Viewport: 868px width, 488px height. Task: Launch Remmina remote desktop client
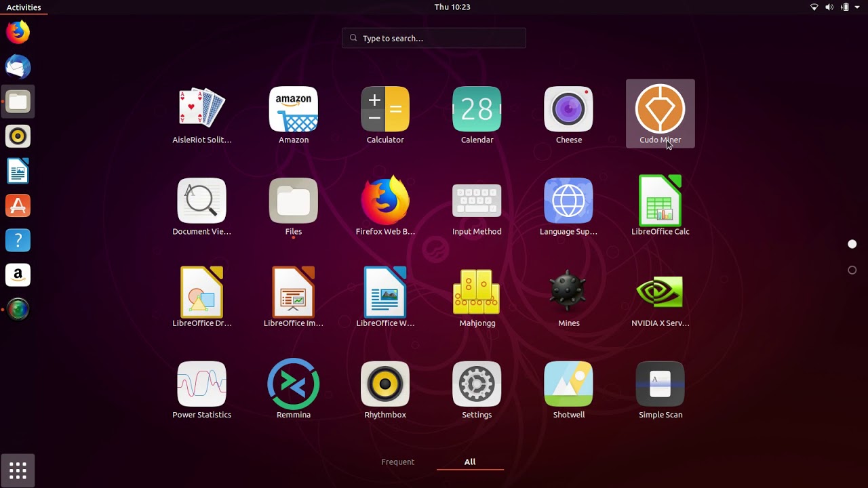click(294, 388)
